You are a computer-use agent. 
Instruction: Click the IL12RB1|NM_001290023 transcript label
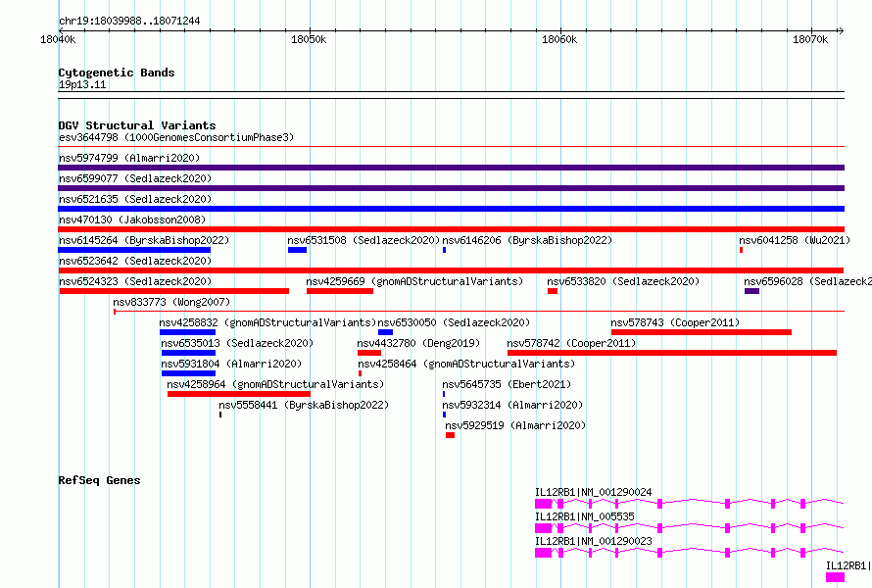(x=594, y=541)
